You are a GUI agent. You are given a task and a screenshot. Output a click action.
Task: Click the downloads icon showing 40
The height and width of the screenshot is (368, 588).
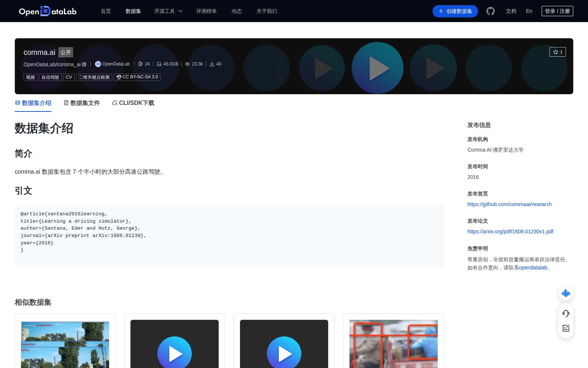point(212,64)
